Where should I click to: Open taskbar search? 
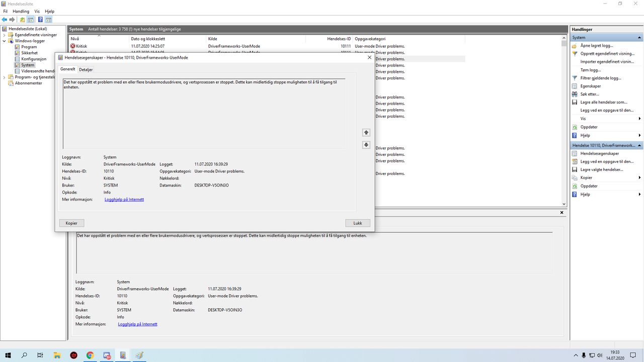click(25, 355)
